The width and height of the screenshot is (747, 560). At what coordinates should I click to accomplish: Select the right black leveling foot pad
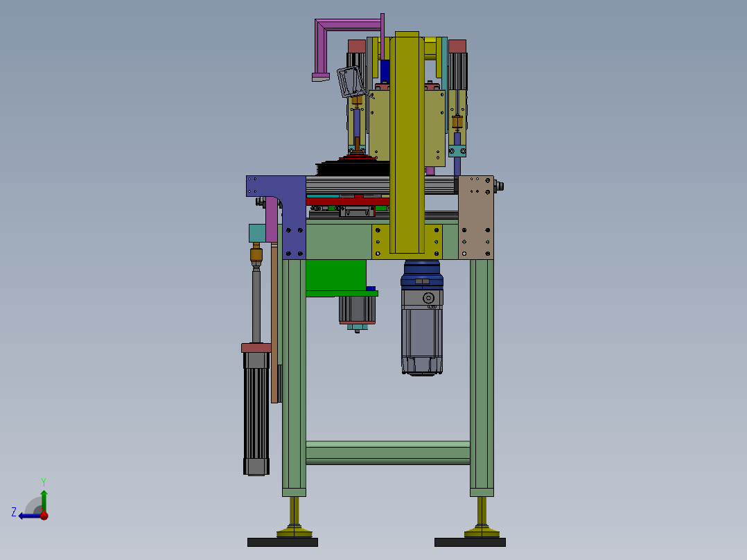470,543
